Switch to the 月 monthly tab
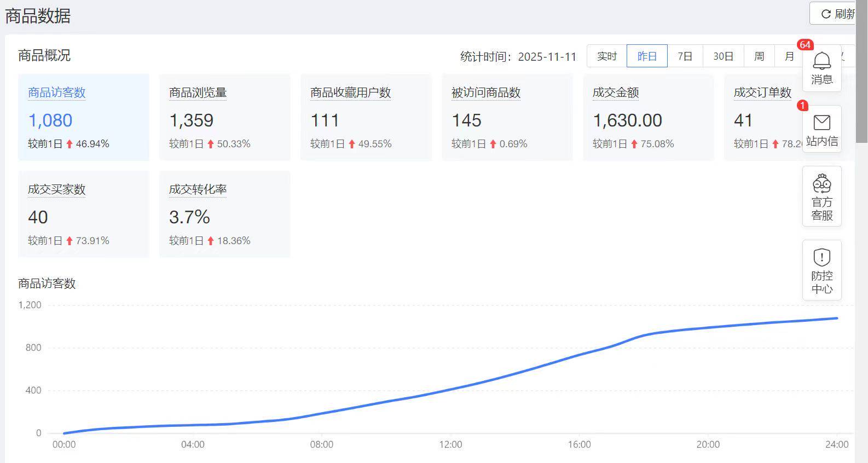Image resolution: width=868 pixels, height=463 pixels. coord(789,56)
